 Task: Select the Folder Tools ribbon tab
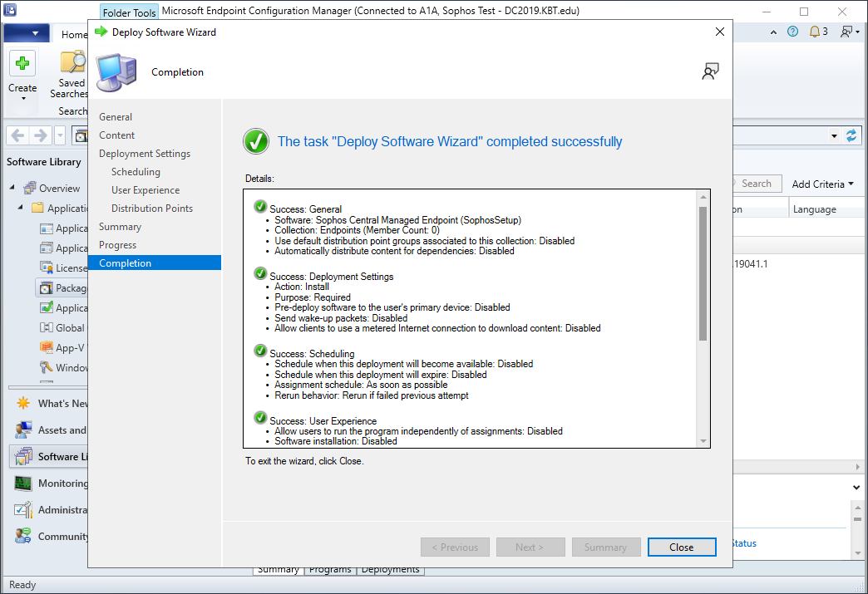tap(130, 12)
